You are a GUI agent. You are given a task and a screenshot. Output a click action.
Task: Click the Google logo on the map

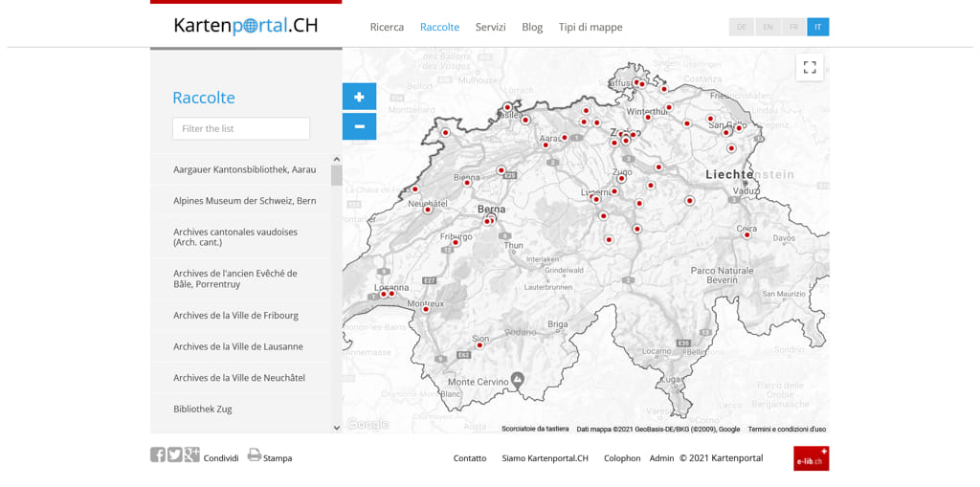click(x=367, y=424)
